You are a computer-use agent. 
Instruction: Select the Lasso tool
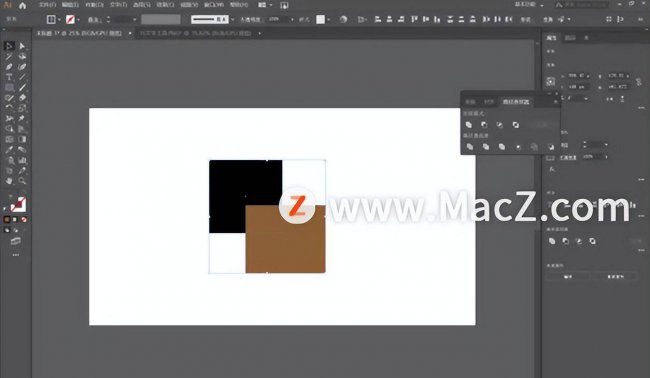tap(22, 56)
